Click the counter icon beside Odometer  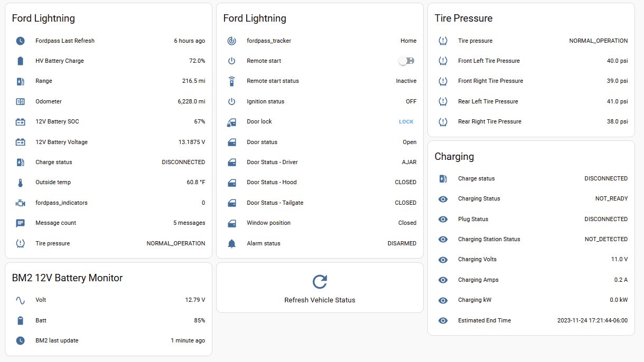pyautogui.click(x=20, y=101)
